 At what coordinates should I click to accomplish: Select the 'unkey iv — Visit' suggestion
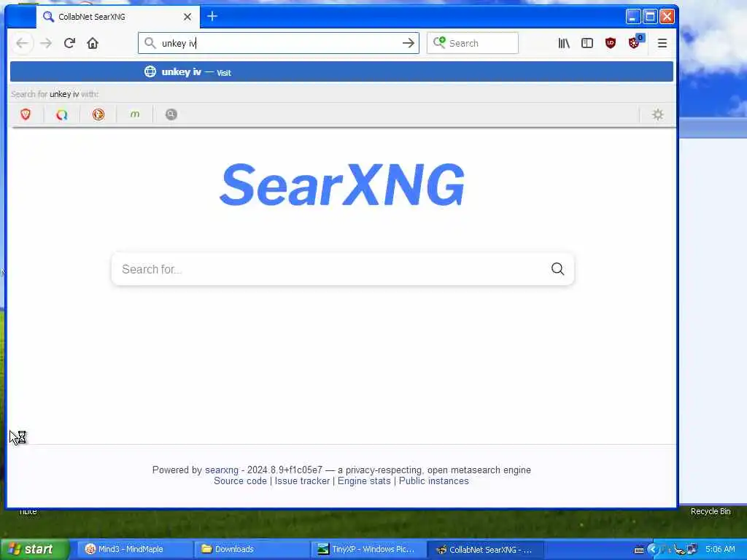341,72
